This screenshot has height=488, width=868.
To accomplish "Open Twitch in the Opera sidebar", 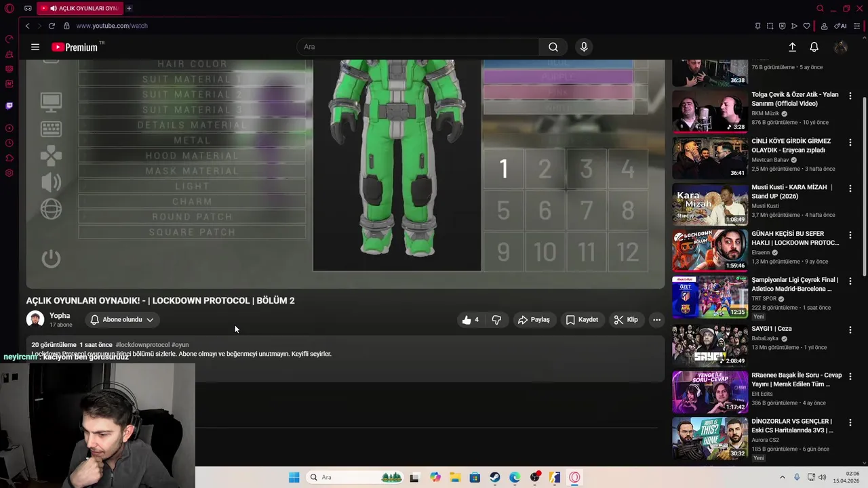I will click(x=9, y=106).
